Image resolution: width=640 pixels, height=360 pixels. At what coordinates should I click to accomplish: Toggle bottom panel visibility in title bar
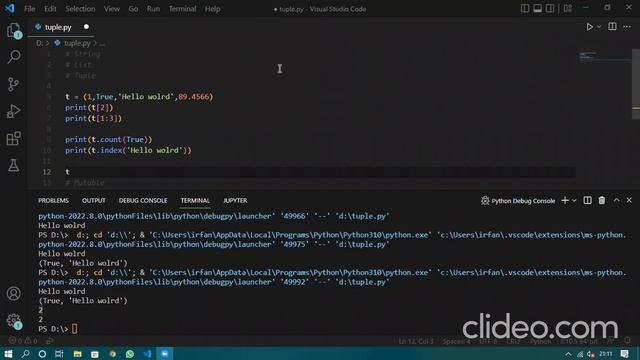coord(538,8)
